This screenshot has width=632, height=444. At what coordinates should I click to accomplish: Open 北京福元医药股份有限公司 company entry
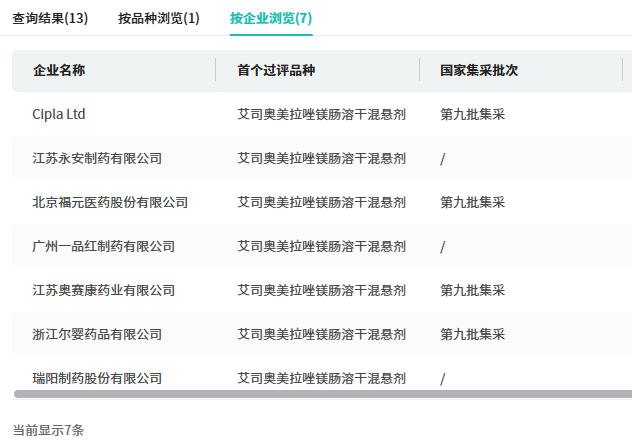tap(110, 202)
